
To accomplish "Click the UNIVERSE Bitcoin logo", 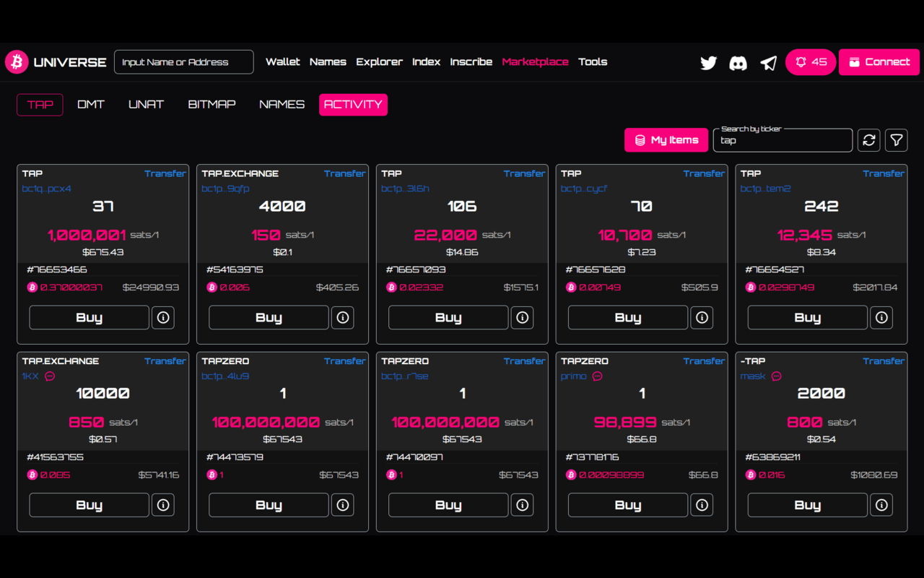I will [16, 61].
